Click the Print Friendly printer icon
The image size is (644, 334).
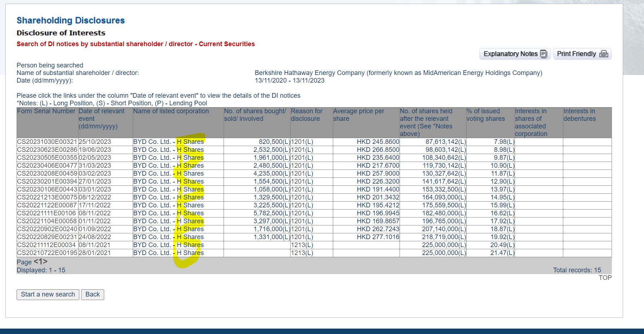[604, 54]
